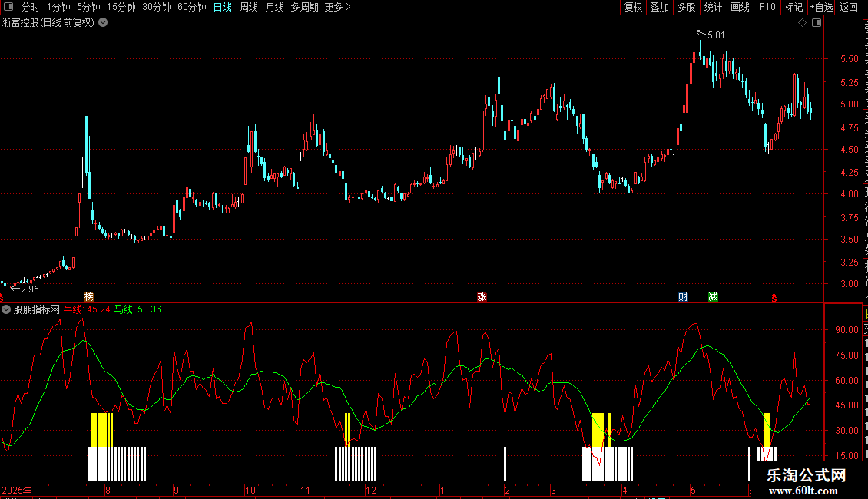868x499 pixels.
Task: Click the 叠加 overlay button
Action: pos(659,7)
